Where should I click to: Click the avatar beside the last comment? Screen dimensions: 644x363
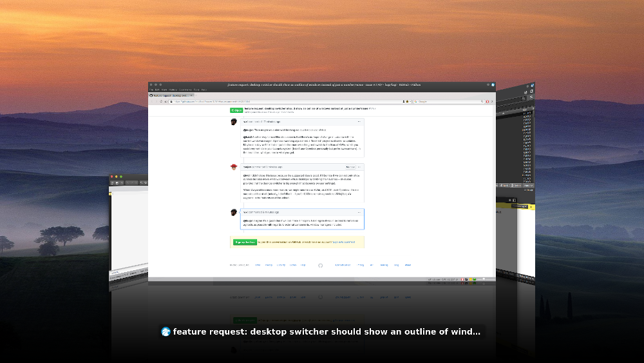point(234,212)
